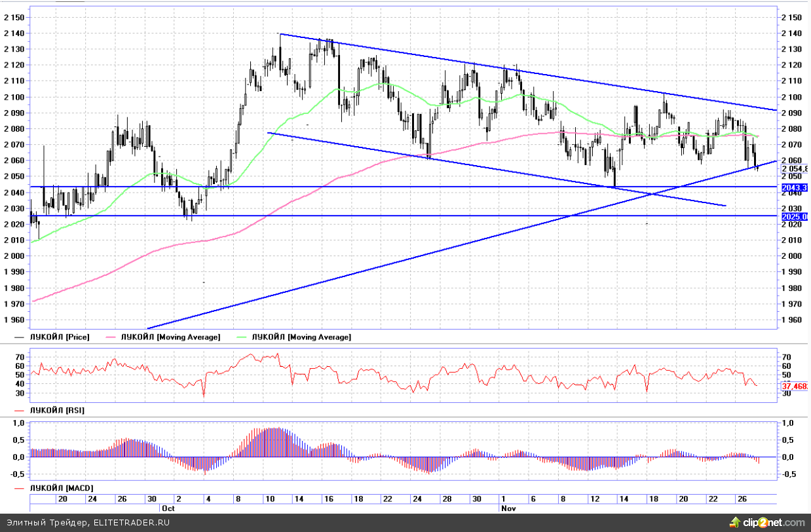Screen dimensions: 811x532
Task: Click the red RSI legend line marker
Action: pyautogui.click(x=20, y=410)
